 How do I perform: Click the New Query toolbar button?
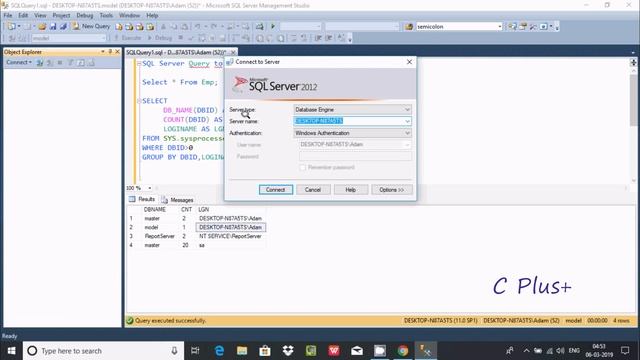[x=91, y=26]
